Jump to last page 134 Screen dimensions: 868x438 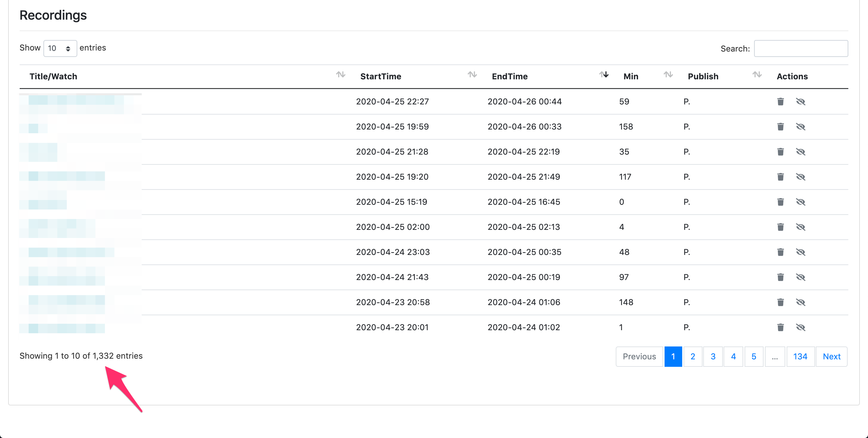click(x=800, y=356)
